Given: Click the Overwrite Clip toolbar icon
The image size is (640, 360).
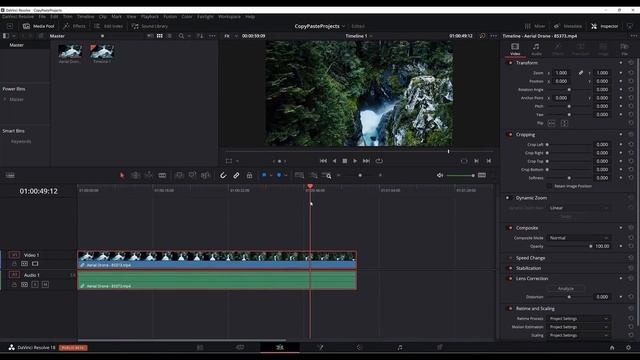Looking at the screenshot, I should [192, 176].
